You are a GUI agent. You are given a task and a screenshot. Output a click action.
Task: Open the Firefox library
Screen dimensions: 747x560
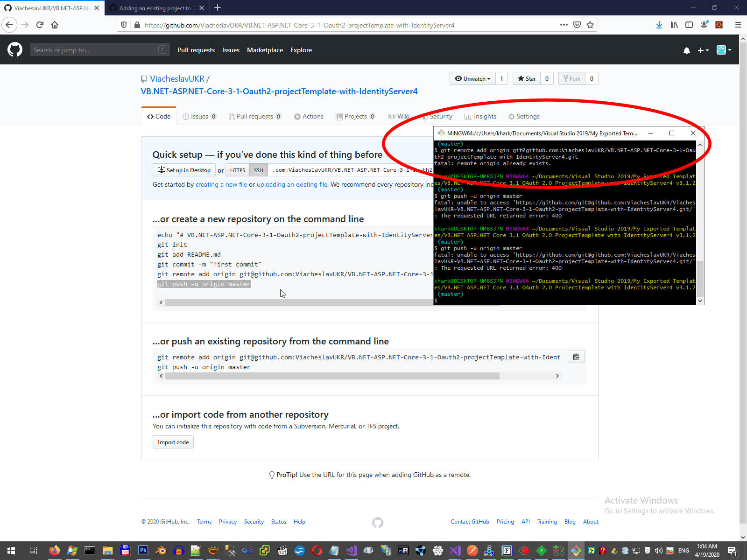tap(674, 25)
